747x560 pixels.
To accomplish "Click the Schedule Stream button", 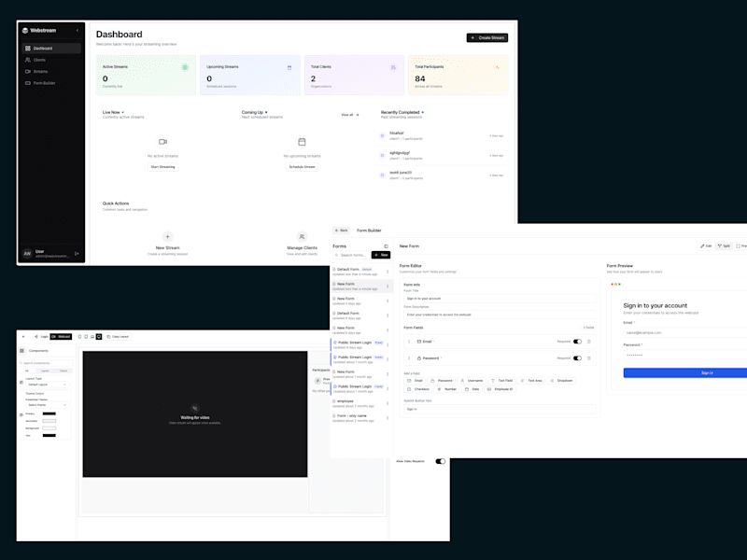I will click(302, 167).
